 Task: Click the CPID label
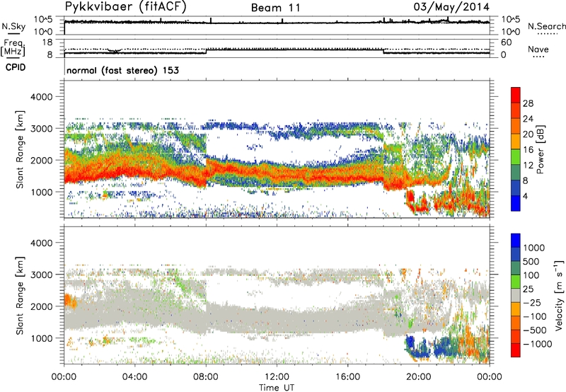point(16,67)
